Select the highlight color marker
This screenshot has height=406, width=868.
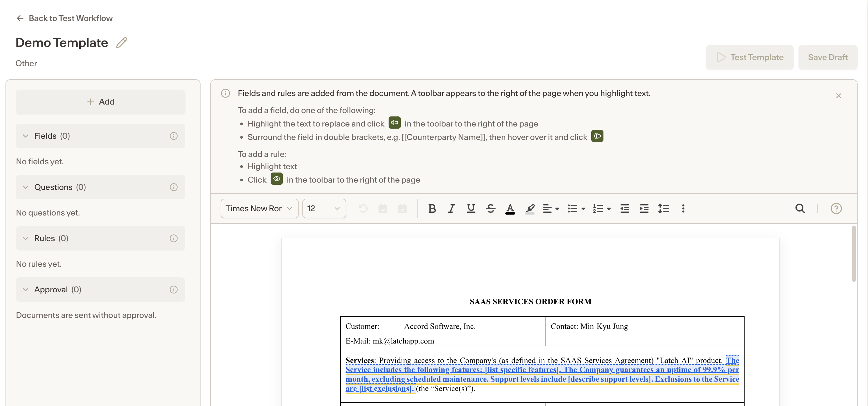click(530, 209)
